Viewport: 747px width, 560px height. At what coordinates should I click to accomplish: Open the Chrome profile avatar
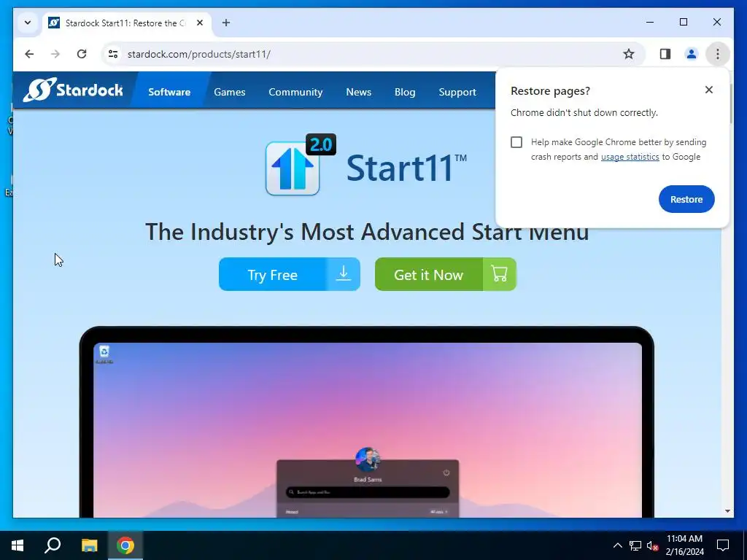[x=692, y=54]
